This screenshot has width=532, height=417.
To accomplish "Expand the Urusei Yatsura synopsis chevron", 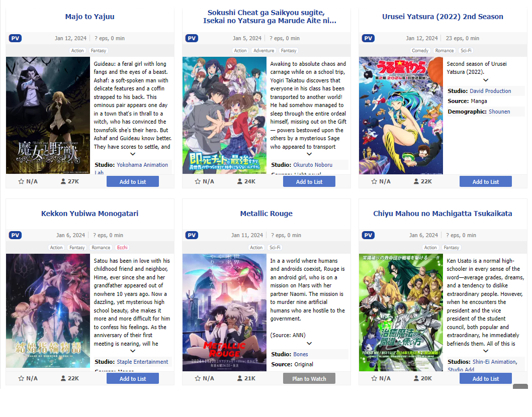I will click(x=486, y=80).
